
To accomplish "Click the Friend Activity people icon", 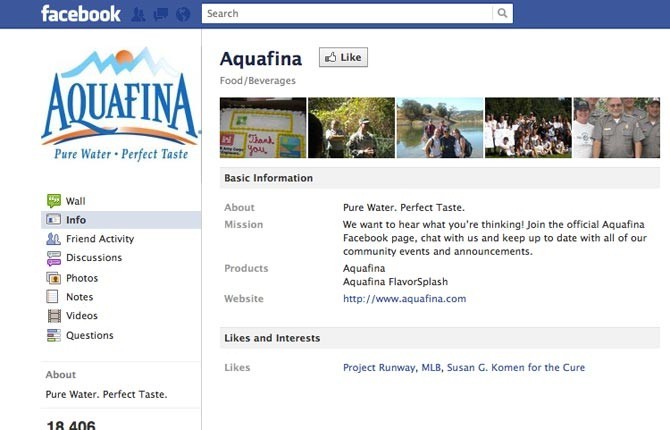I will click(x=53, y=239).
